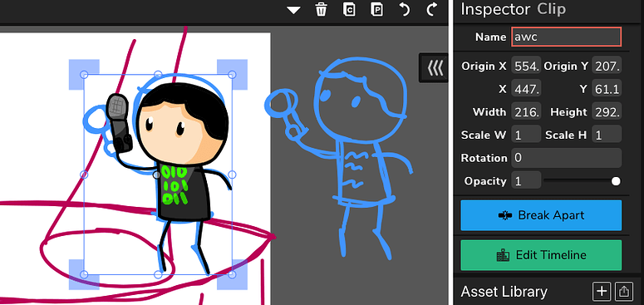Image resolution: width=644 pixels, height=305 pixels.
Task: Add a new asset with plus icon
Action: click(602, 292)
